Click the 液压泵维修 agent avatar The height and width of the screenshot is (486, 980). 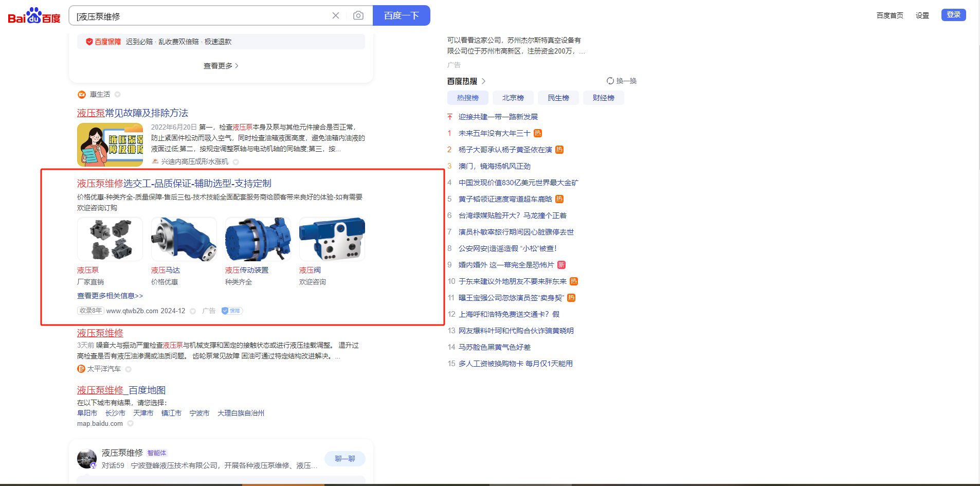click(x=87, y=459)
